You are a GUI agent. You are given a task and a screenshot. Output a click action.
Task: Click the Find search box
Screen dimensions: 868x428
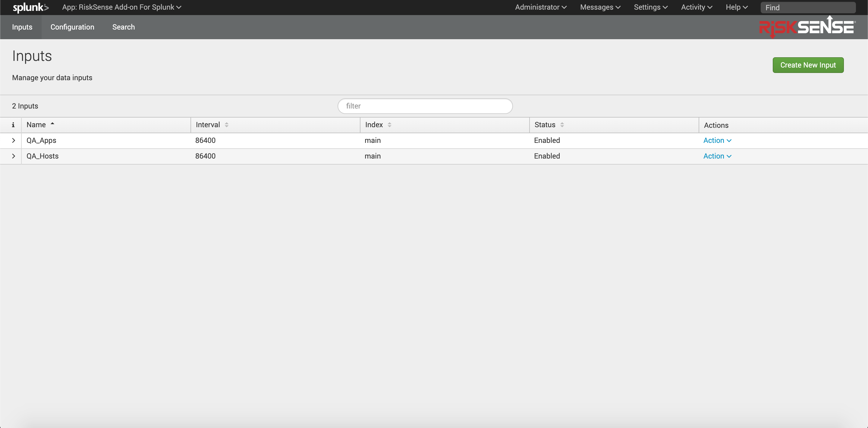click(808, 8)
